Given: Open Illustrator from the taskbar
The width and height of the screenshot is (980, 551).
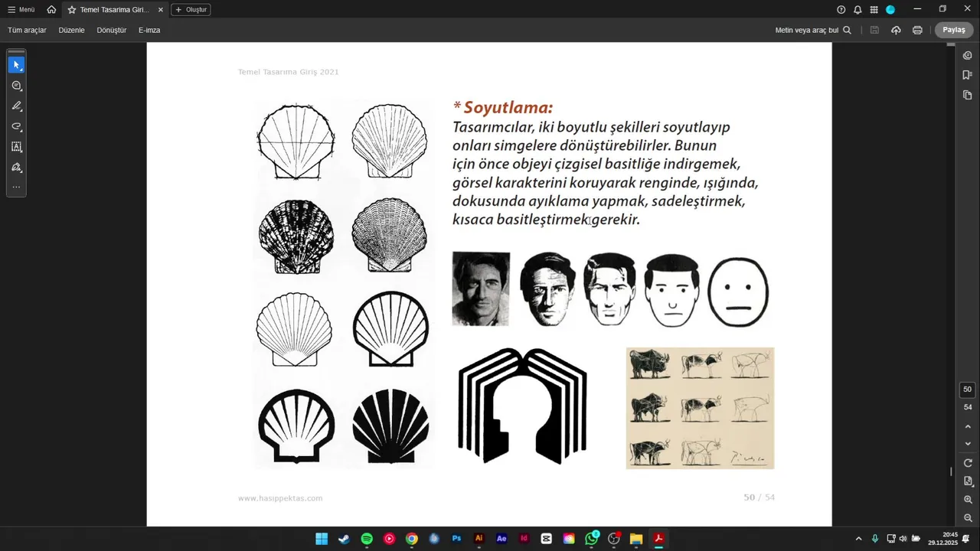Looking at the screenshot, I should (x=479, y=539).
